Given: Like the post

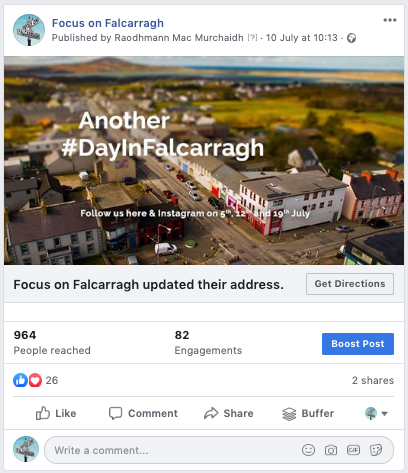Looking at the screenshot, I should [56, 413].
